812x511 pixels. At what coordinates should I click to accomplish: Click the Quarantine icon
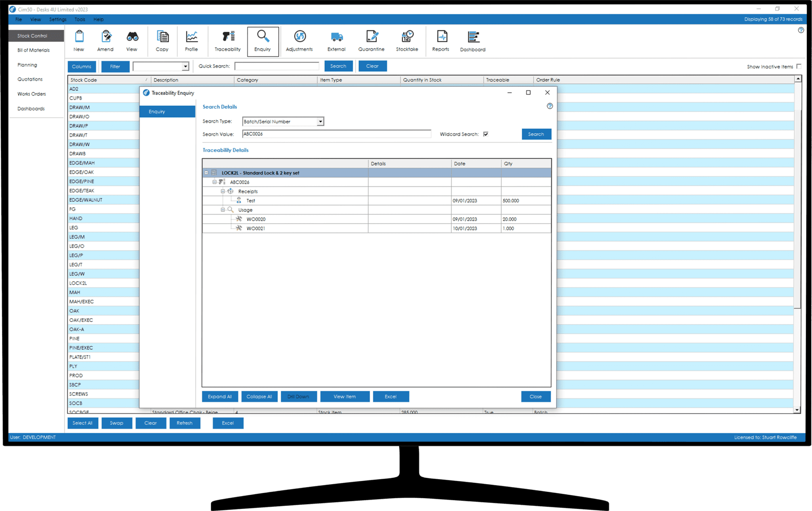372,40
